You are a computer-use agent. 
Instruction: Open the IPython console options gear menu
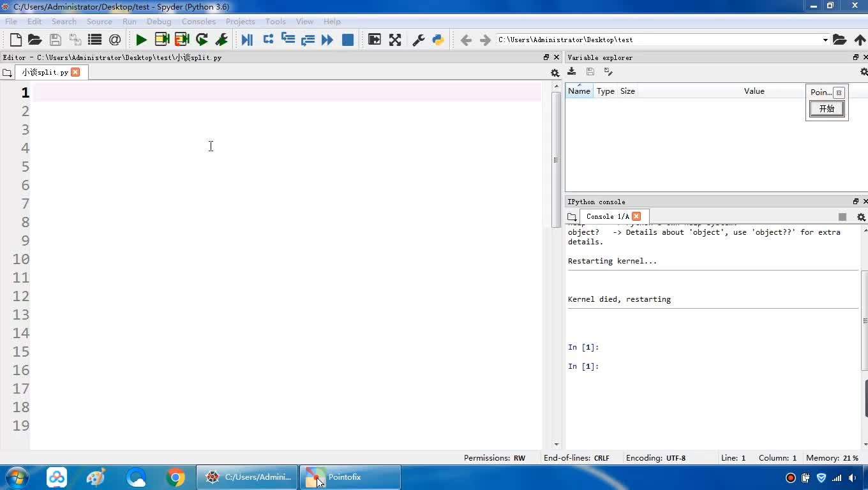pyautogui.click(x=861, y=217)
